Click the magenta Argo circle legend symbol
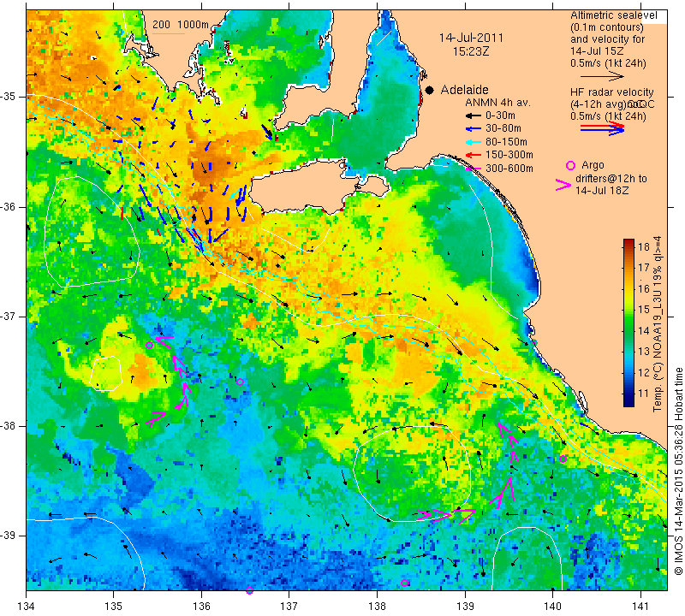The height and width of the screenshot is (616, 685). pos(570,165)
